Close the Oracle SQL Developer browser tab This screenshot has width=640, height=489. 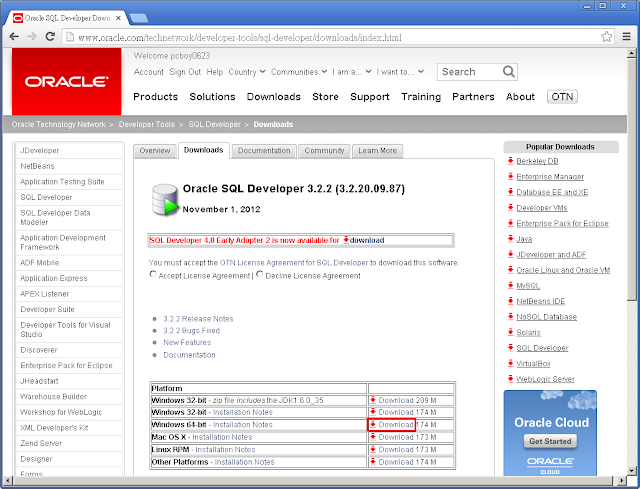[x=118, y=18]
